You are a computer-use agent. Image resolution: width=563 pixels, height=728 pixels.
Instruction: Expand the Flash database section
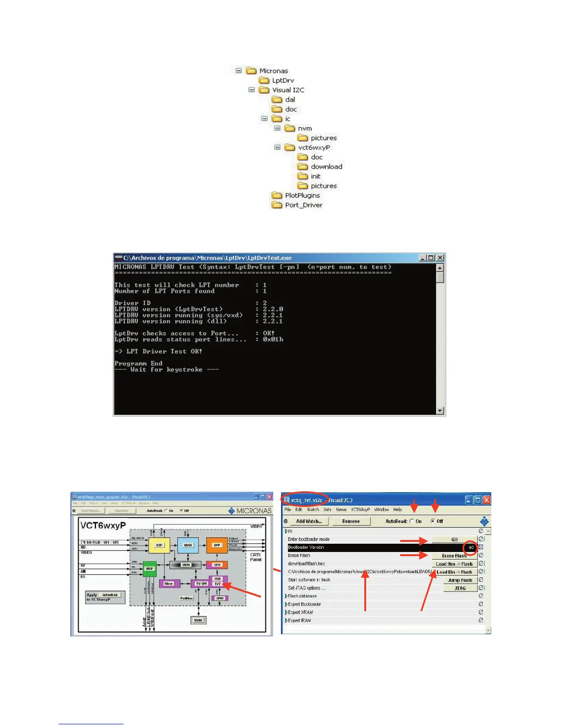(286, 596)
